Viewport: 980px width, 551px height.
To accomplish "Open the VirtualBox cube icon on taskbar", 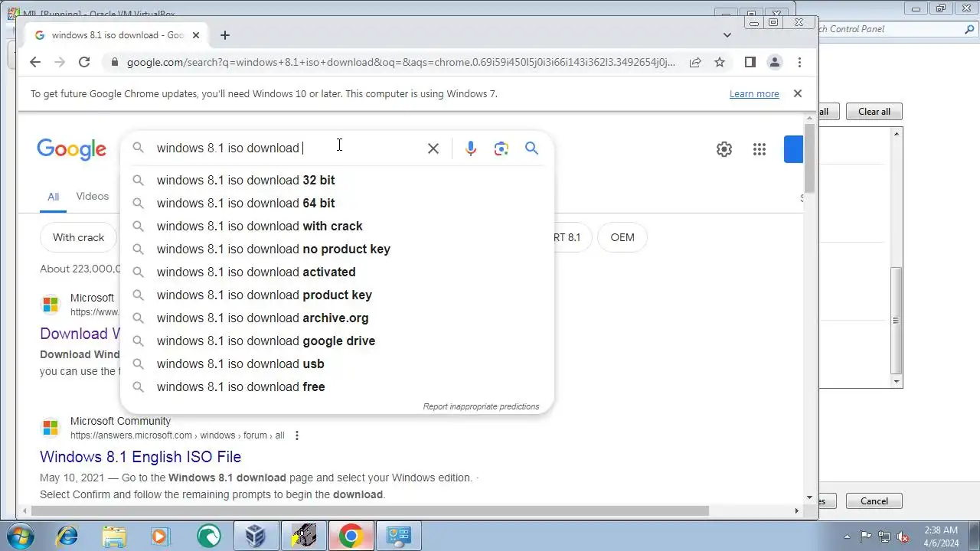I will (255, 536).
